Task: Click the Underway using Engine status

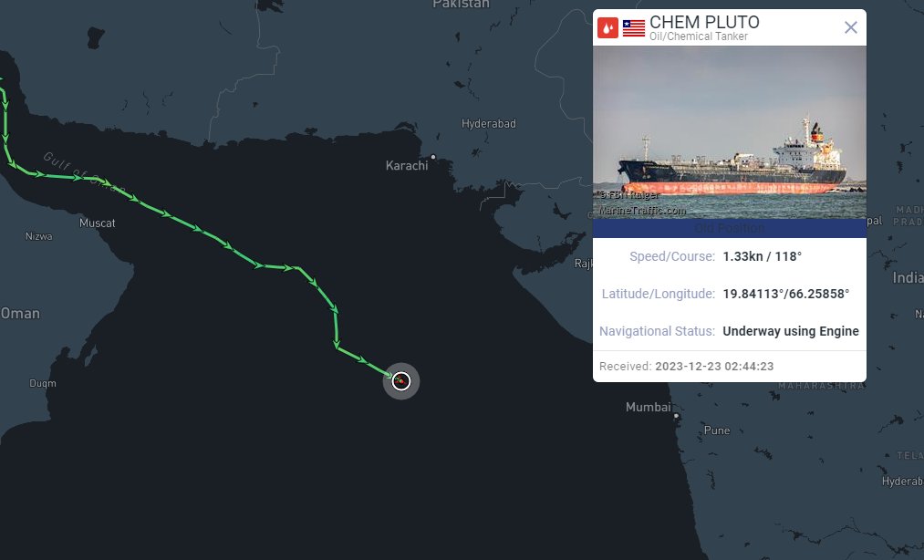Action: coord(790,331)
